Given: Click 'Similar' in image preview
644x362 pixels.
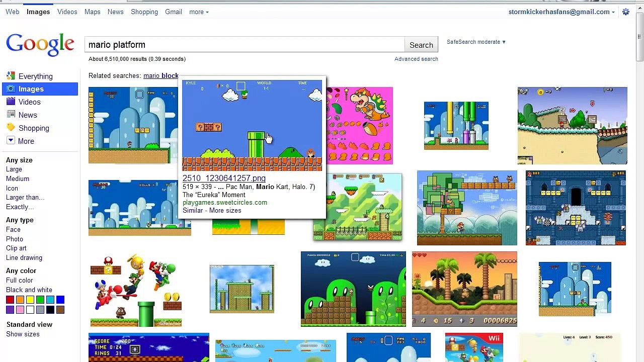Looking at the screenshot, I should (193, 210).
